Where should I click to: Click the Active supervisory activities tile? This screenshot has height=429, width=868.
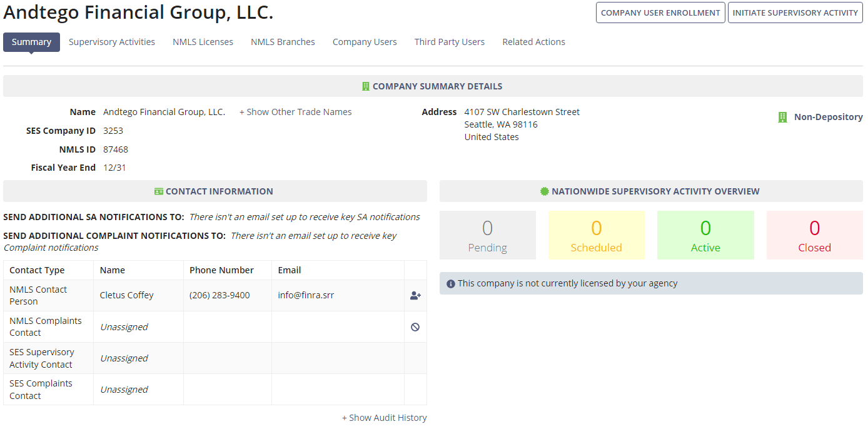click(705, 235)
